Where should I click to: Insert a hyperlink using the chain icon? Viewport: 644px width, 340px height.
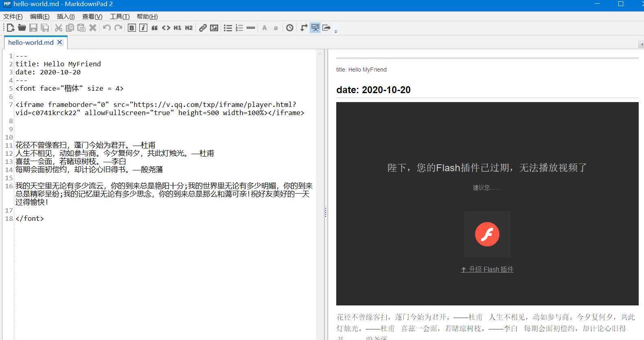[x=203, y=28]
